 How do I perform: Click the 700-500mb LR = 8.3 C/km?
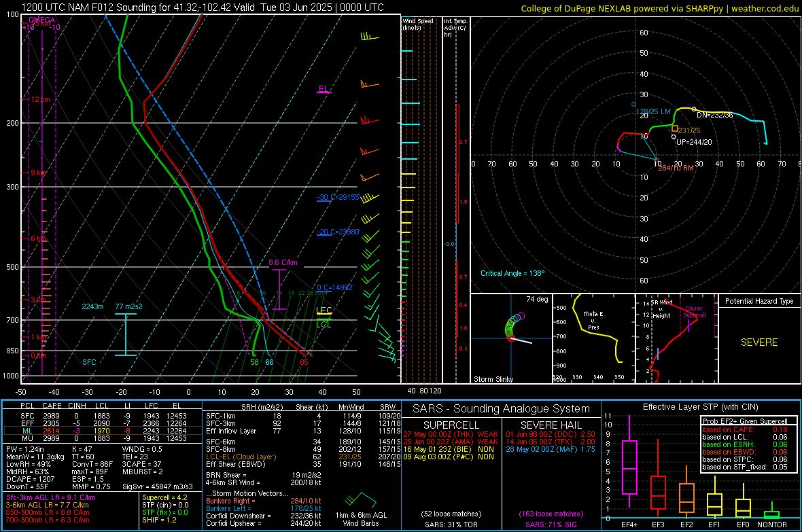(48, 520)
